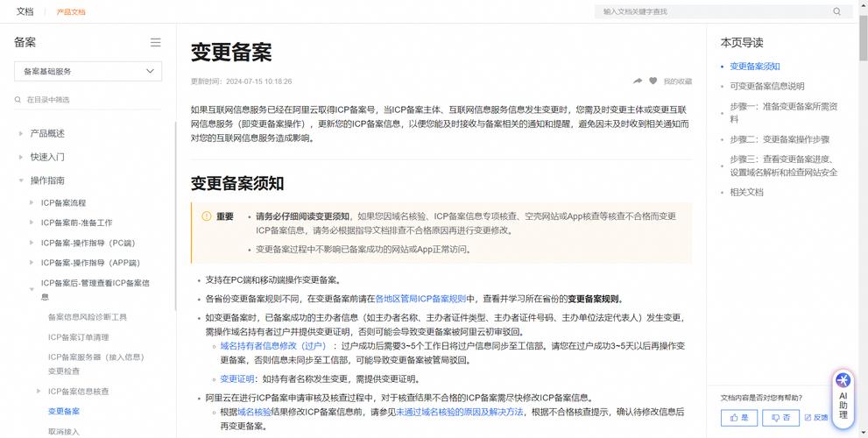The image size is (868, 438).
Task: Focus the 在目录中筛选 filter field
Action: (x=88, y=100)
